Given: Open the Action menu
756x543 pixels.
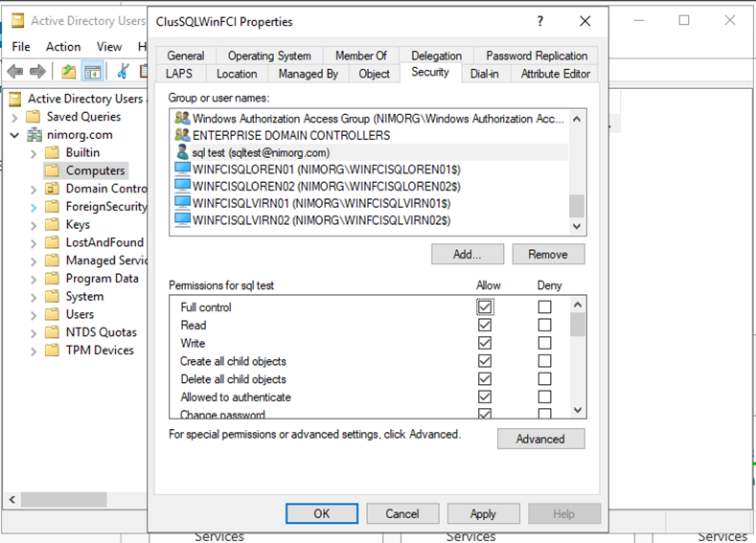Looking at the screenshot, I should tap(63, 47).
